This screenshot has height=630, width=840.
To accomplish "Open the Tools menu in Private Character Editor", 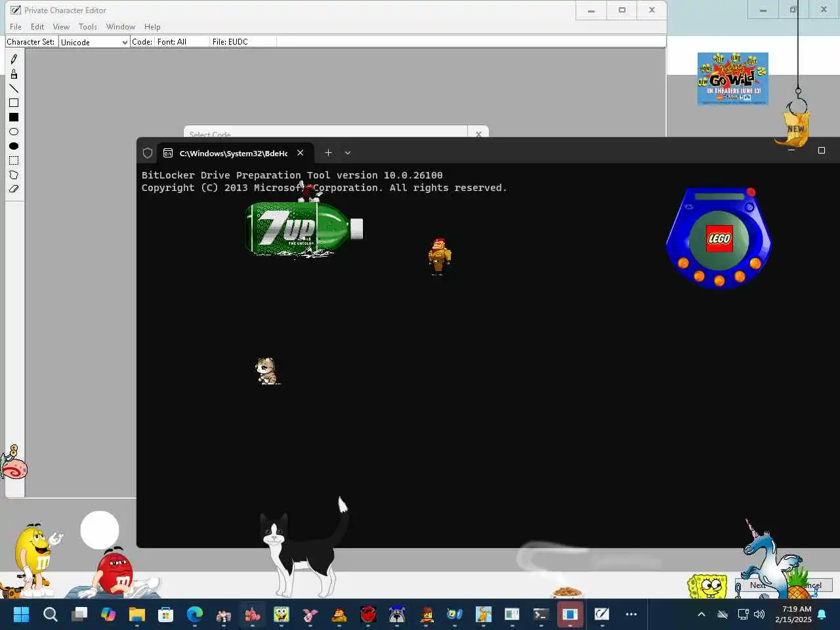I will tap(88, 27).
